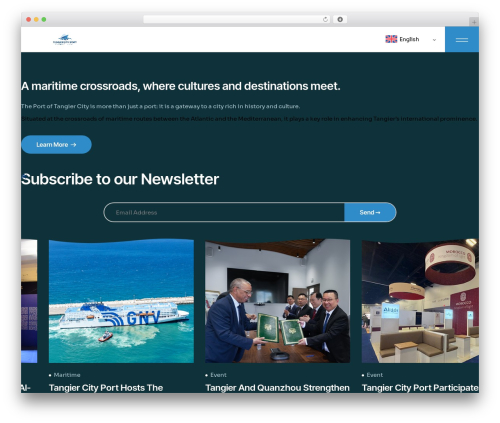Image resolution: width=500 pixels, height=423 pixels.
Task: Click the Learn More button
Action: 56,144
